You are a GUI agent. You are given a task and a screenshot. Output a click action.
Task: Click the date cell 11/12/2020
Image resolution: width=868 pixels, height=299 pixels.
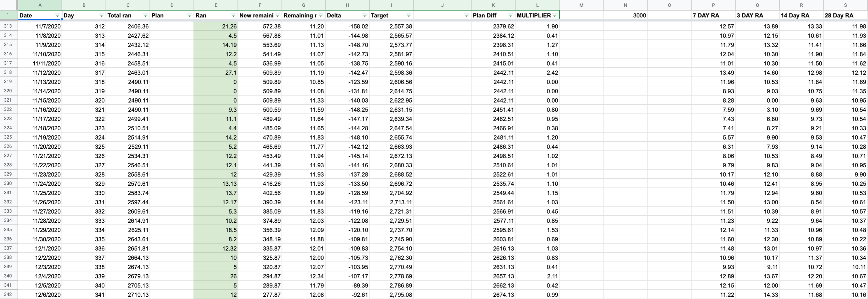click(x=40, y=72)
